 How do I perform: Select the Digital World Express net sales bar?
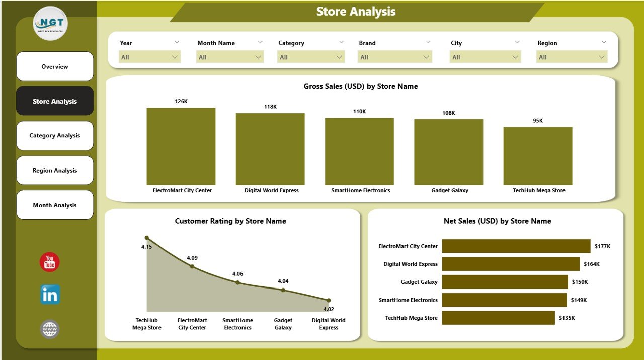click(510, 264)
